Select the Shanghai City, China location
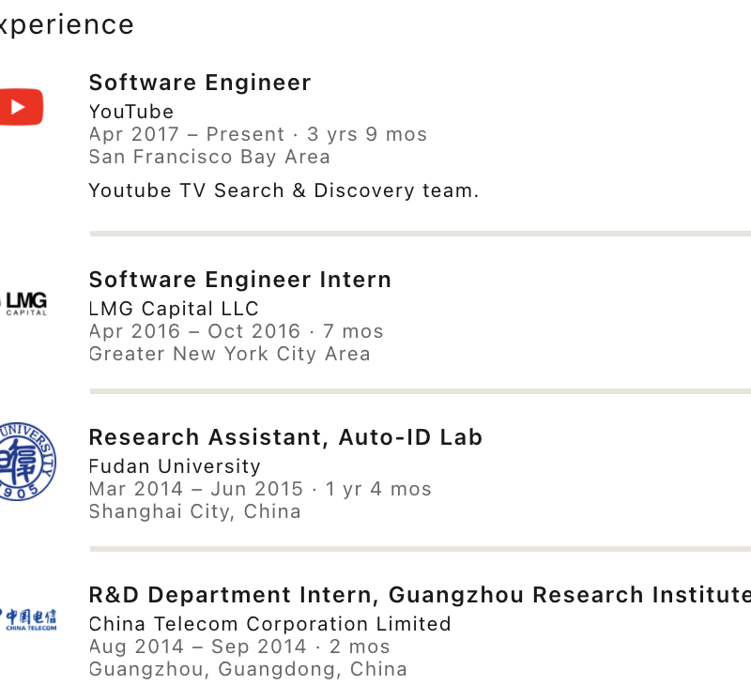The height and width of the screenshot is (700, 751). tap(194, 511)
